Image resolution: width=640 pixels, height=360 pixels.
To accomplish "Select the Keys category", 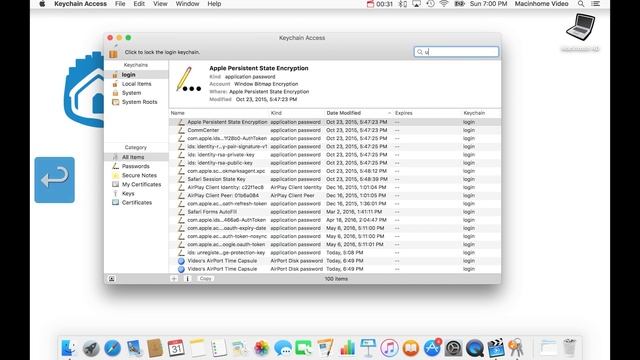I will (x=136, y=193).
